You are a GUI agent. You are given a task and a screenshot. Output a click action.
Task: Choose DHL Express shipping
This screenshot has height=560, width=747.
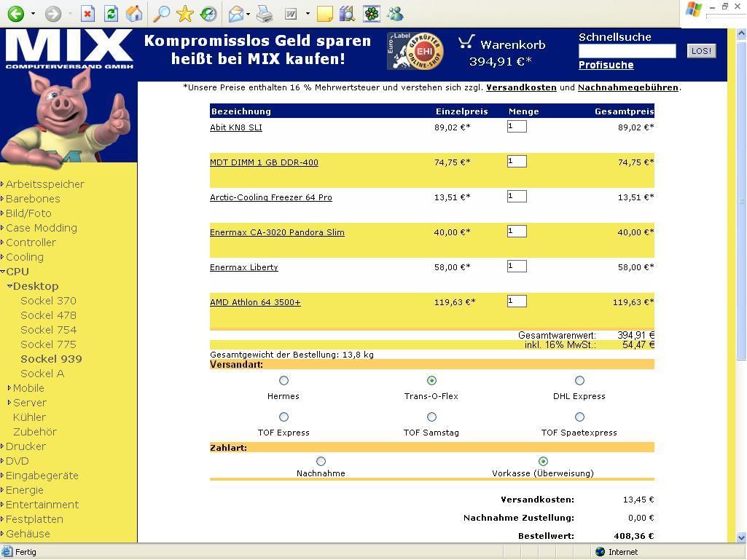579,380
